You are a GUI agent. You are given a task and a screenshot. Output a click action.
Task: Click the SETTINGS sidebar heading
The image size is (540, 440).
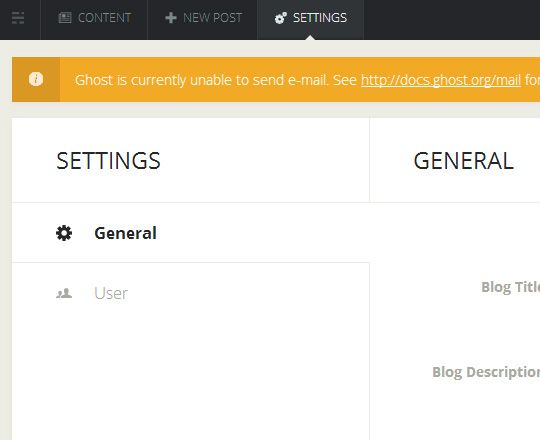pos(108,161)
